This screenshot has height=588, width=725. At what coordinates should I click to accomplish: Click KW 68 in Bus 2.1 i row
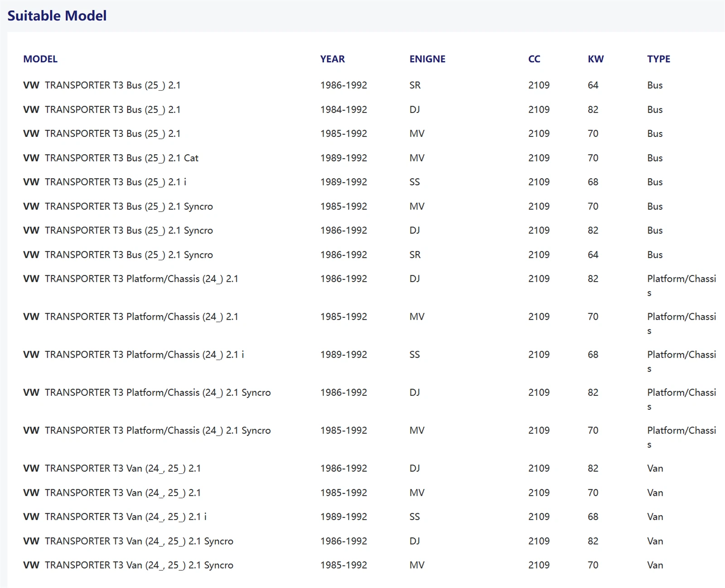pyautogui.click(x=593, y=182)
